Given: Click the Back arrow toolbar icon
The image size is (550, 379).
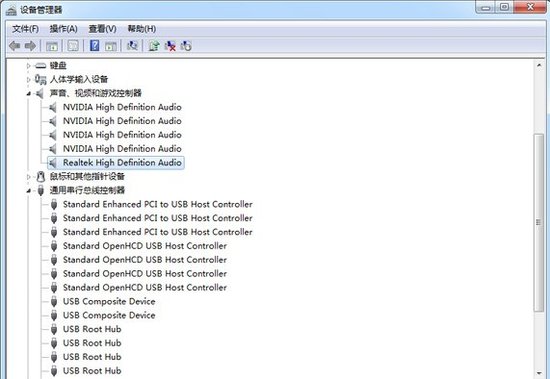Looking at the screenshot, I should point(14,46).
